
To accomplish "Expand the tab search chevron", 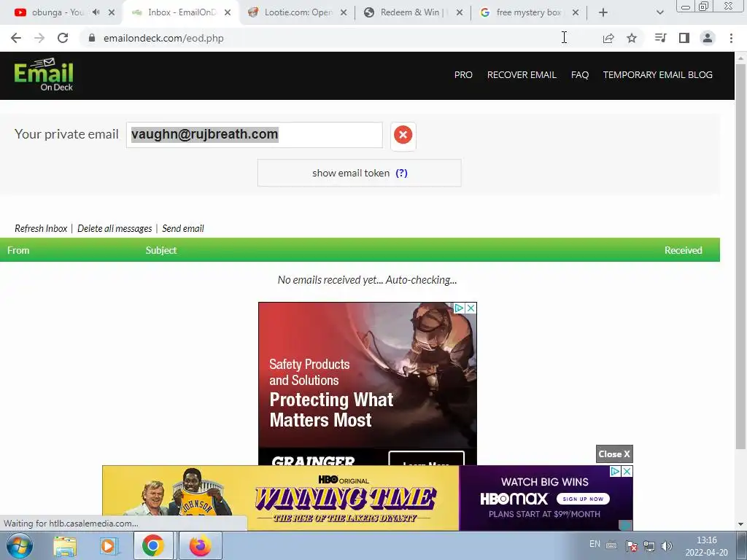I will [x=659, y=12].
